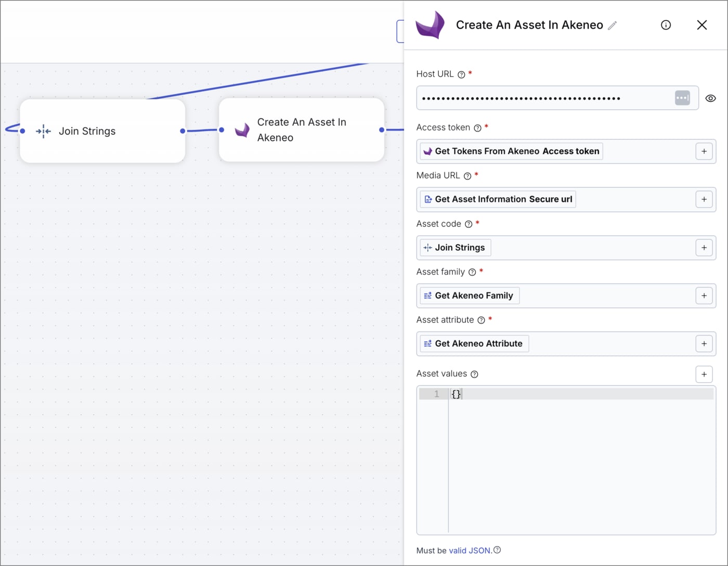
Task: Click the Host URL help question icon
Action: [461, 74]
